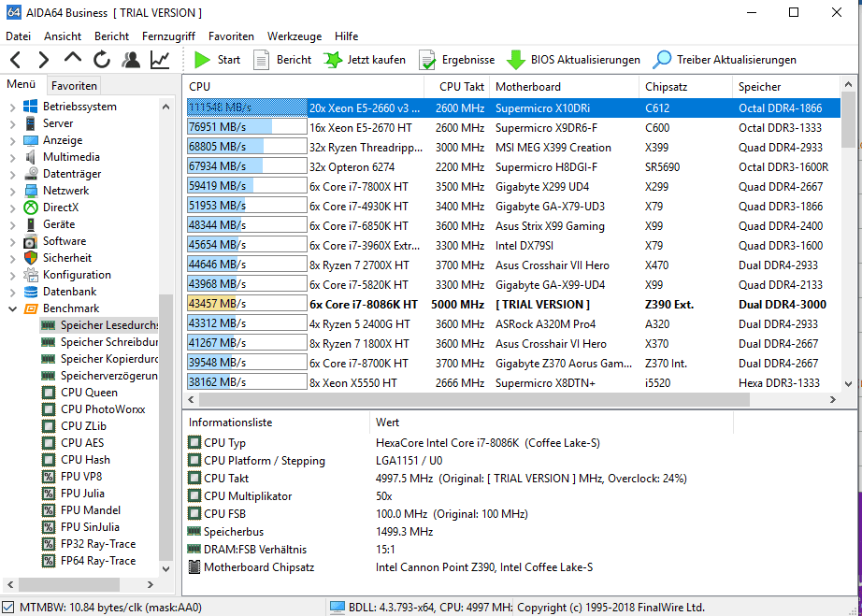Open the Werkzeuge menu
This screenshot has width=862, height=616.
[295, 36]
